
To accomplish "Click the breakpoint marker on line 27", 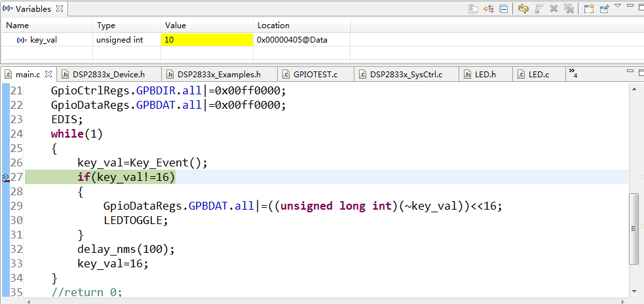I will [5, 177].
